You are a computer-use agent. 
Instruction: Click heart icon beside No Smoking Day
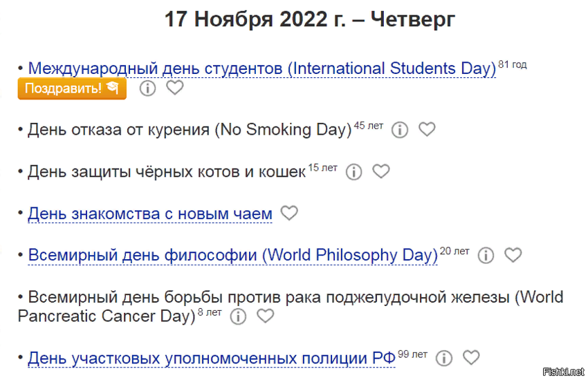click(428, 130)
